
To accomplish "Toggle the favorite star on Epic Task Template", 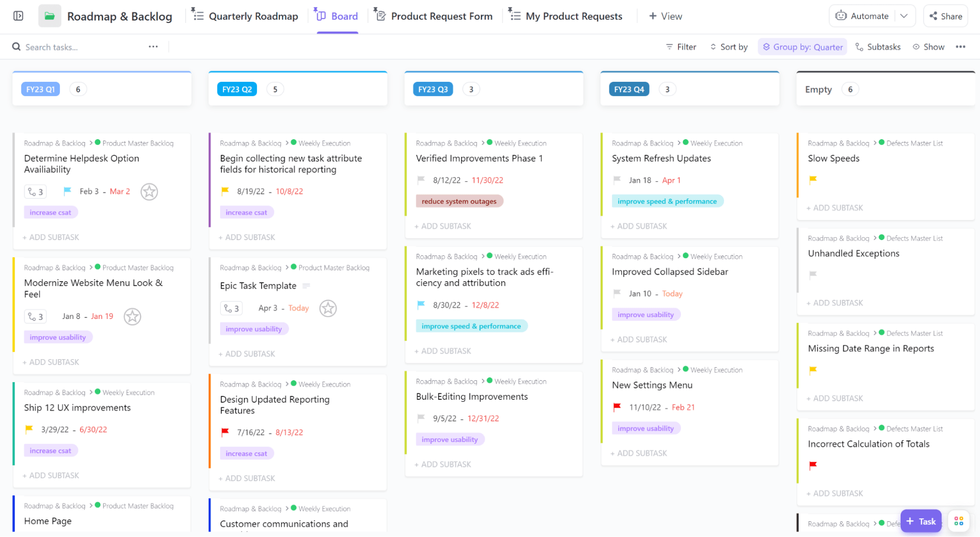I will coord(328,308).
